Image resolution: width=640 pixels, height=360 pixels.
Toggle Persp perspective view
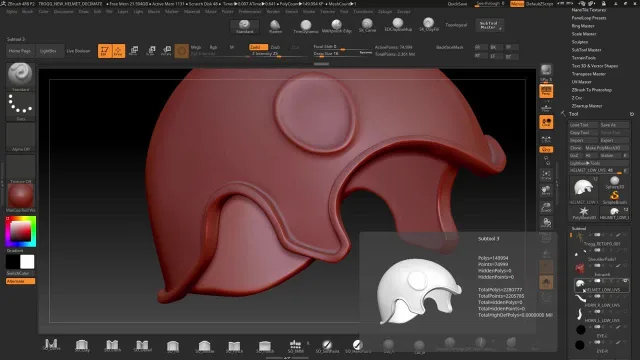546,91
